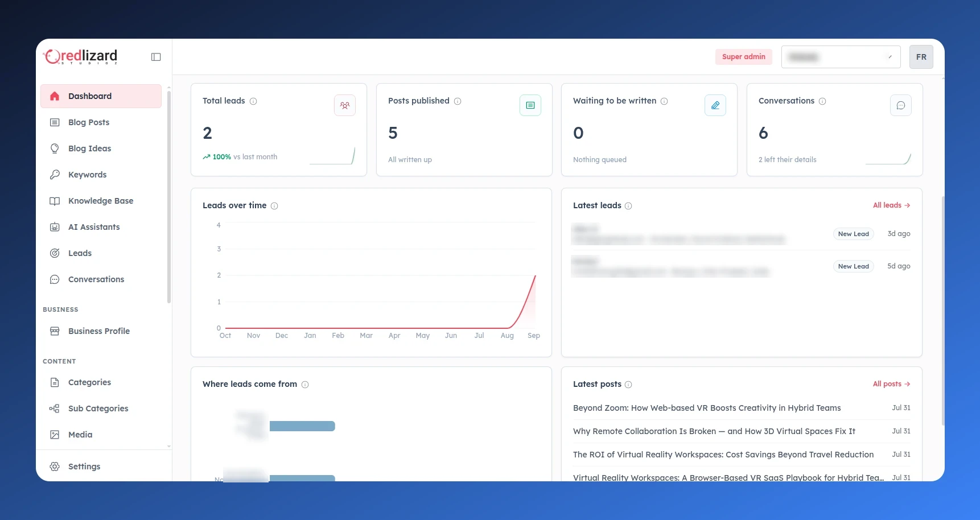The image size is (980, 520).
Task: Toggle the sidebar collapse icon
Action: click(x=156, y=57)
